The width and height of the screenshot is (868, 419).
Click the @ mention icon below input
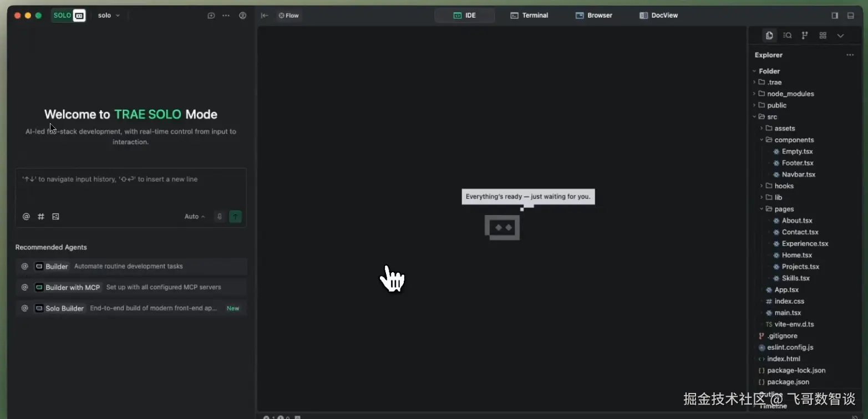pyautogui.click(x=26, y=217)
